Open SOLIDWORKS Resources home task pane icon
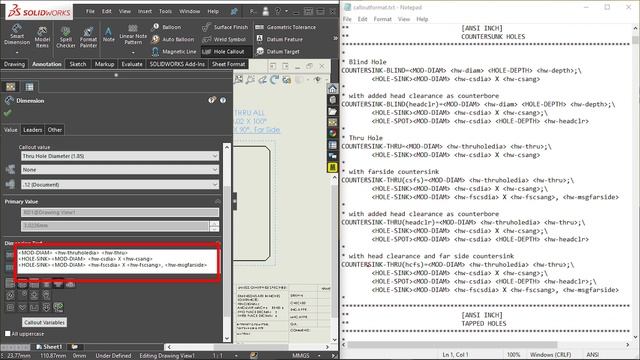 pos(333,89)
